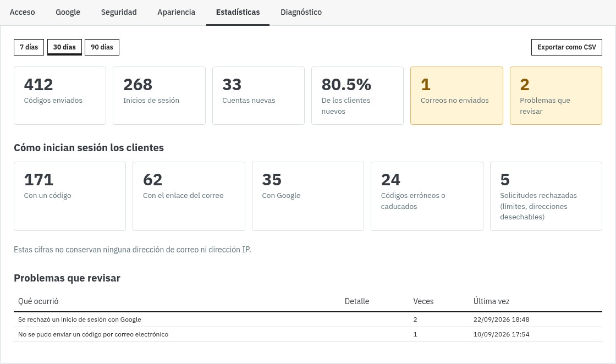Click the date 22/09/2026 18:48
This screenshot has width=616, height=364.
(x=501, y=319)
